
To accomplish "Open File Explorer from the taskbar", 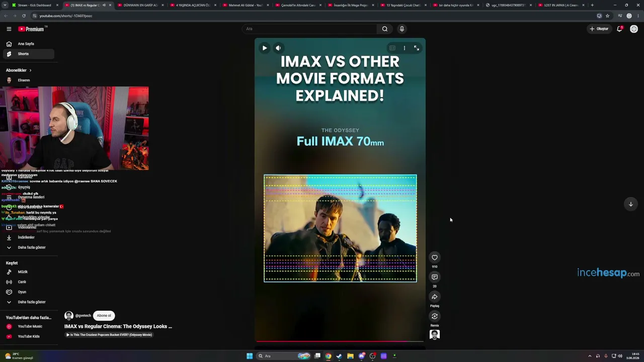I will (350, 356).
